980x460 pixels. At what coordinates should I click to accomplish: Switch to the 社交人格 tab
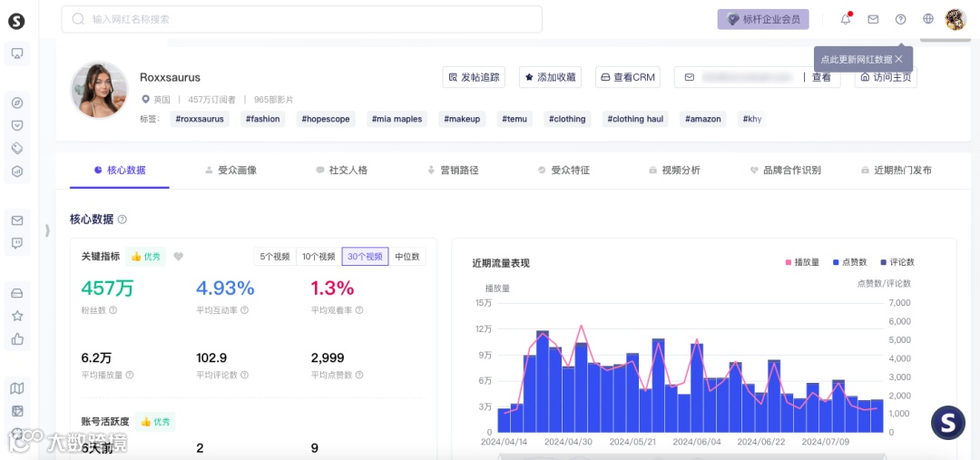(342, 170)
